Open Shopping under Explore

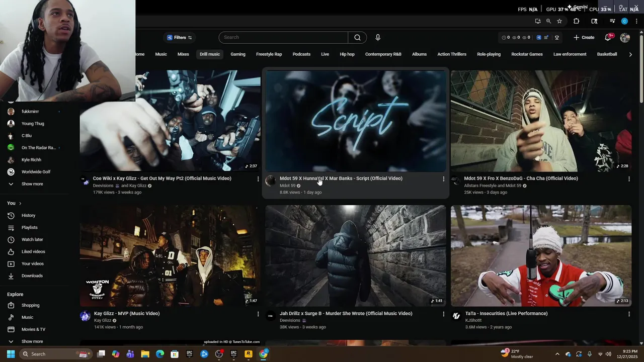tap(30, 305)
